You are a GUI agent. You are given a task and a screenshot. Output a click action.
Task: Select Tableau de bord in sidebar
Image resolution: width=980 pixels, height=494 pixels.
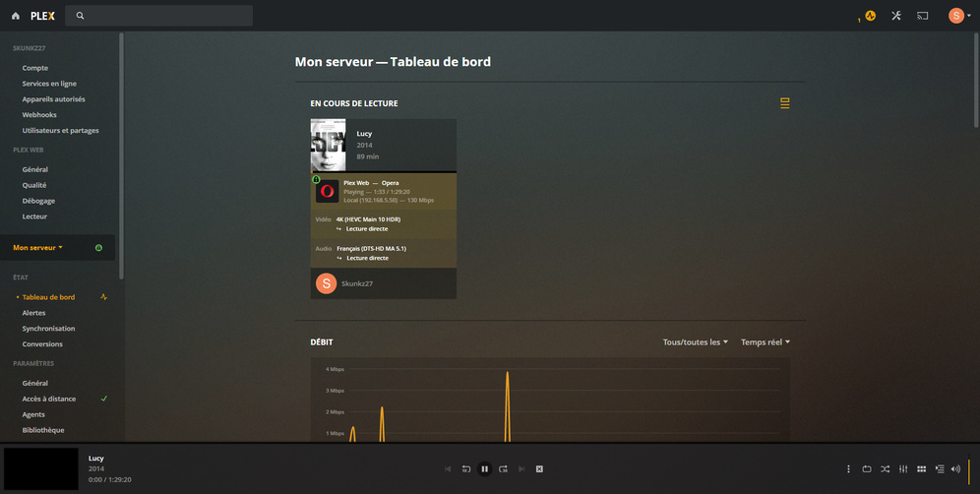pos(49,297)
